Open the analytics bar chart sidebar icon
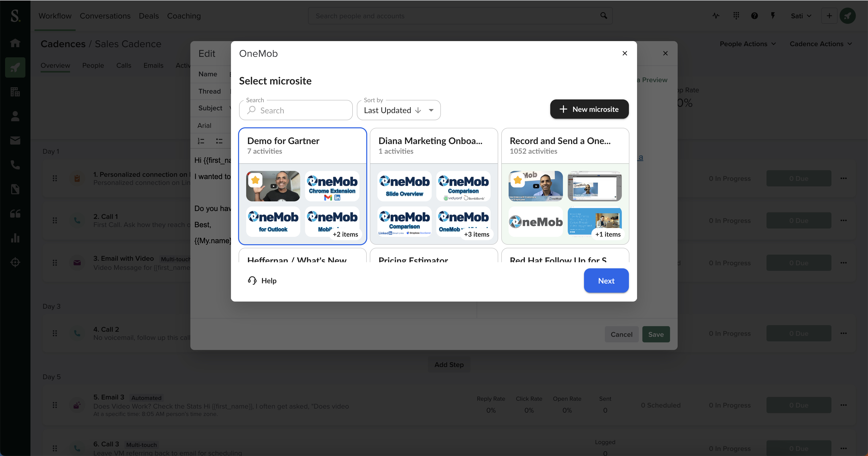 (x=15, y=238)
